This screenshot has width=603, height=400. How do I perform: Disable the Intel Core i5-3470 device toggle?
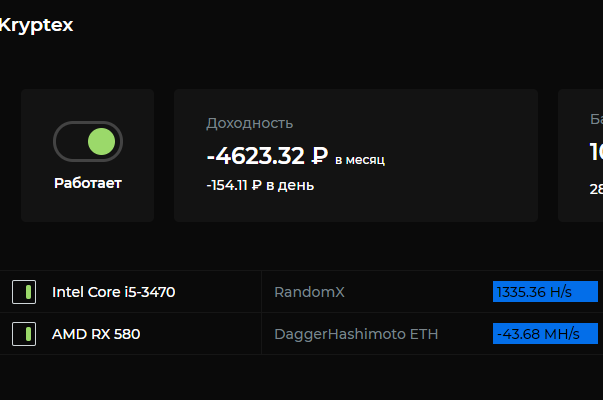pyautogui.click(x=24, y=292)
